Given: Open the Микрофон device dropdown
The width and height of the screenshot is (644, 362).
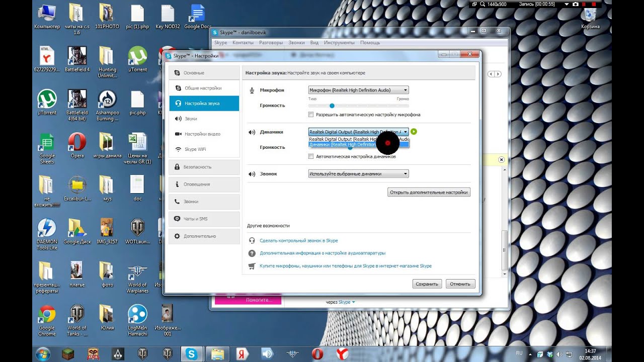Looking at the screenshot, I should 358,90.
